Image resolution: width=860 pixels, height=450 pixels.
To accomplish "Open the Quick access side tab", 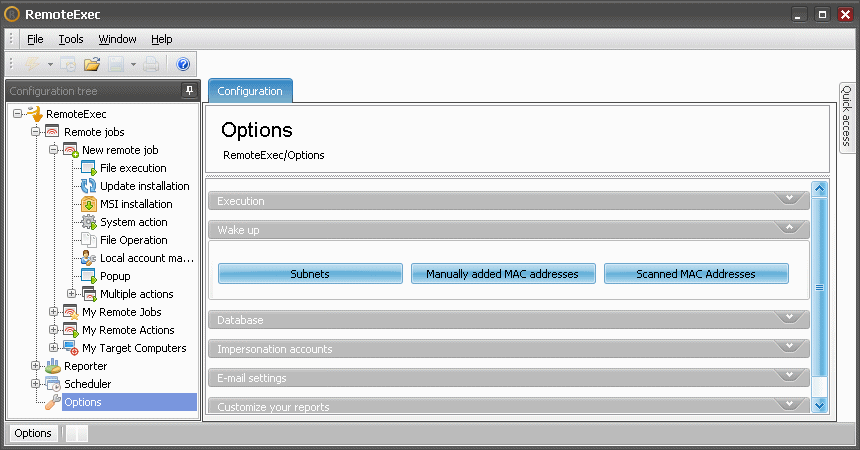I will click(846, 116).
